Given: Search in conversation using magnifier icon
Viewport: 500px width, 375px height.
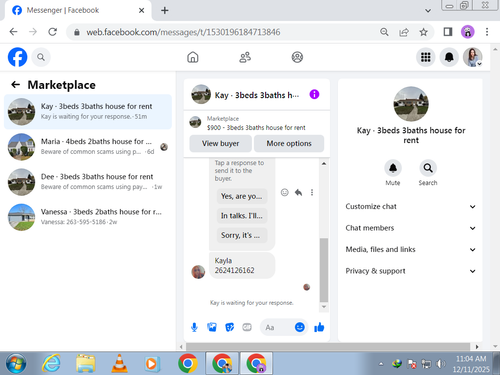Looking at the screenshot, I should pyautogui.click(x=428, y=168).
